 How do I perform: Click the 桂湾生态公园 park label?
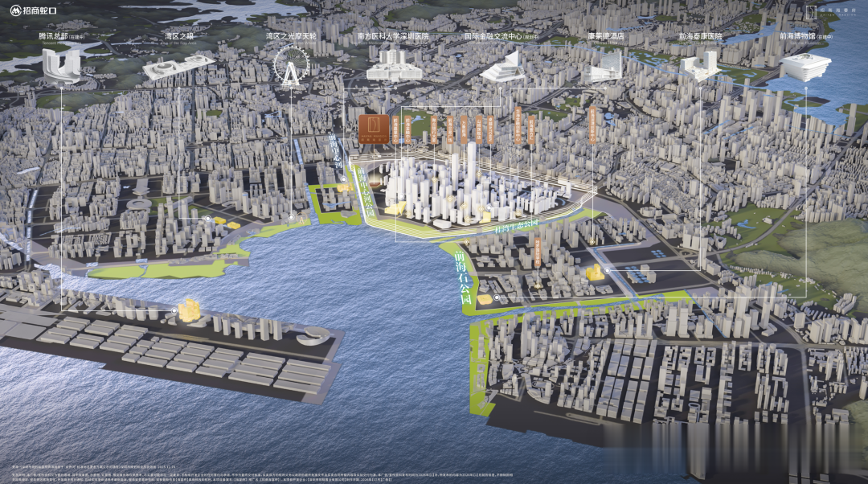(517, 225)
